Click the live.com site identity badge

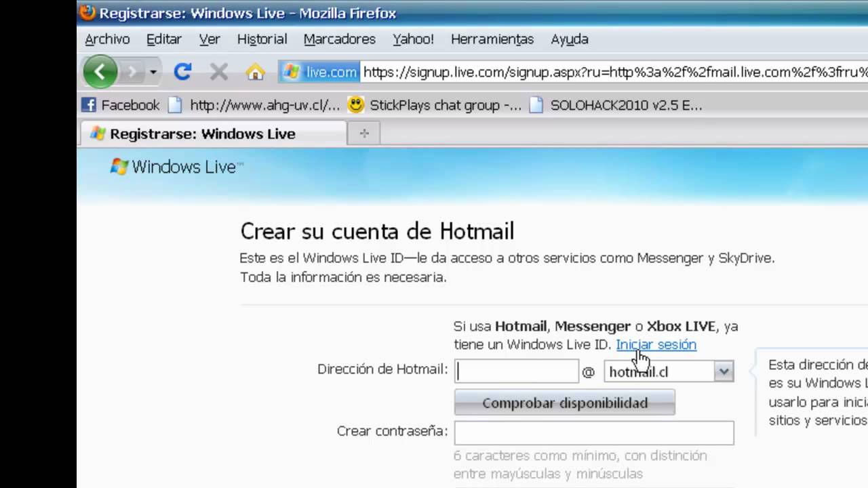[319, 72]
